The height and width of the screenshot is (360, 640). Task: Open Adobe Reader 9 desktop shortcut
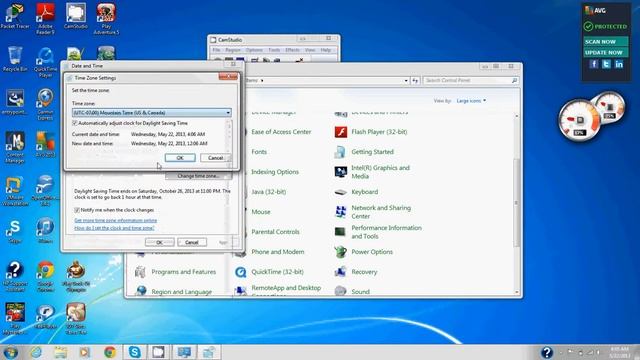coord(45,19)
